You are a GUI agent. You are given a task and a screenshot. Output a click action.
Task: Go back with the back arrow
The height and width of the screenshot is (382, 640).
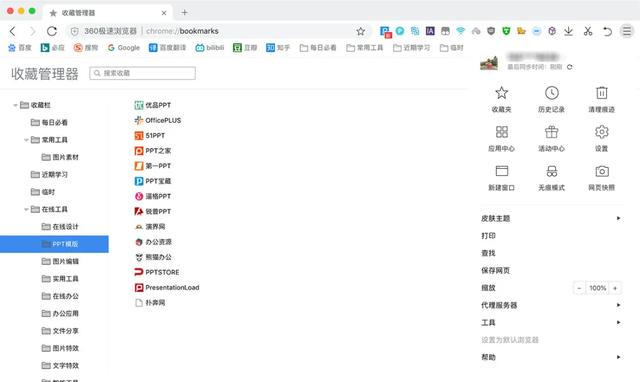pyautogui.click(x=13, y=31)
